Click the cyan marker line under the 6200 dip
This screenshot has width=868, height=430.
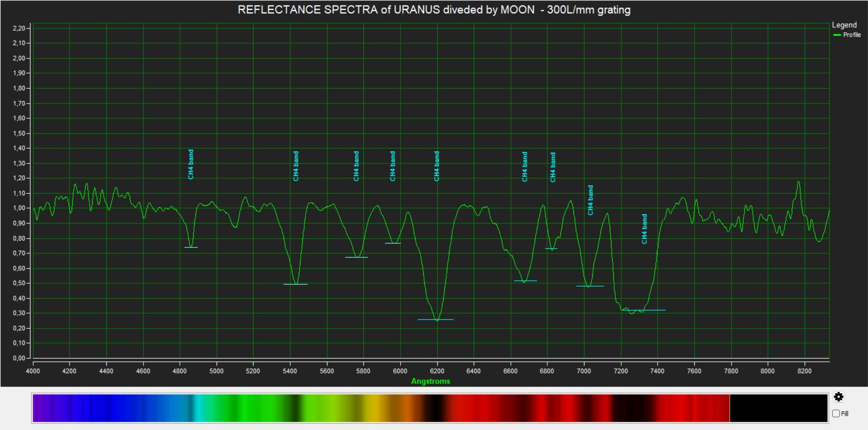point(436,320)
